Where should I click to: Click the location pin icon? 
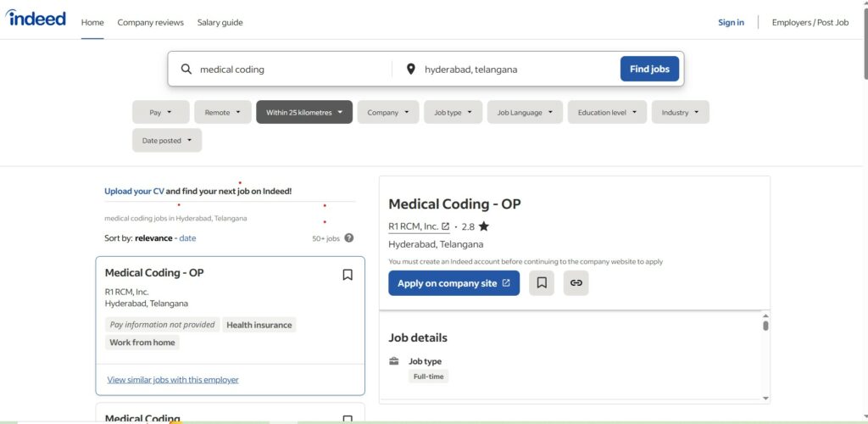tap(410, 70)
